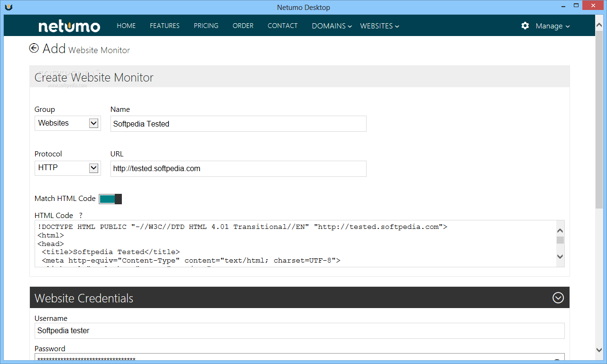Viewport: 607px width, 364px height.
Task: Open the Group dropdown showing Websites
Action: pyautogui.click(x=68, y=123)
